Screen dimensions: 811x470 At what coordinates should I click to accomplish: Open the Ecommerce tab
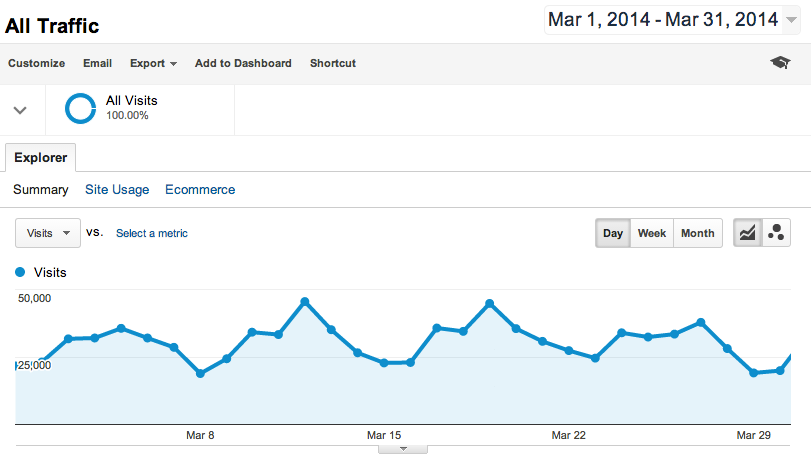coord(200,190)
